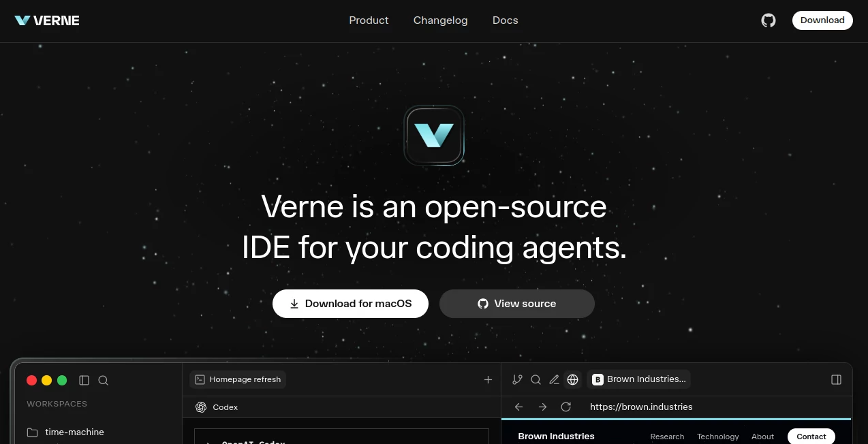Reload the embedded browser page
This screenshot has height=444, width=868.
click(565, 407)
